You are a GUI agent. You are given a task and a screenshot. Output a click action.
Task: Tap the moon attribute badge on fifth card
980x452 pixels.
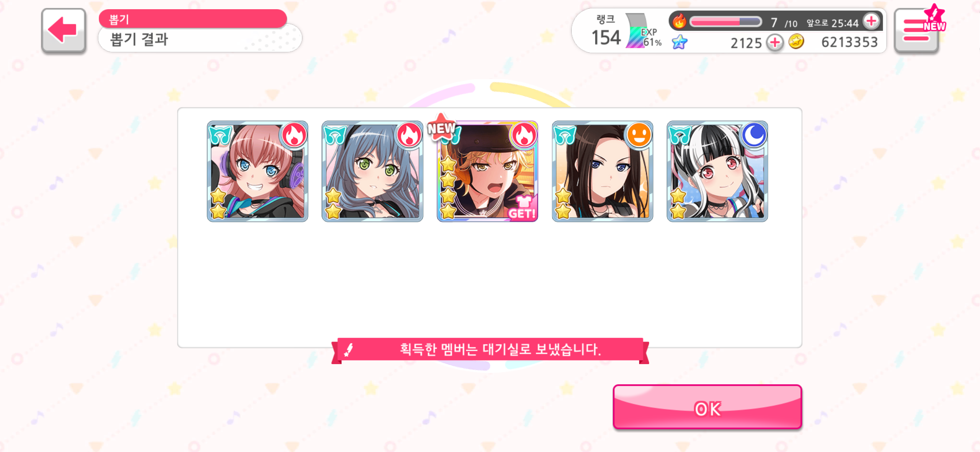coord(754,135)
